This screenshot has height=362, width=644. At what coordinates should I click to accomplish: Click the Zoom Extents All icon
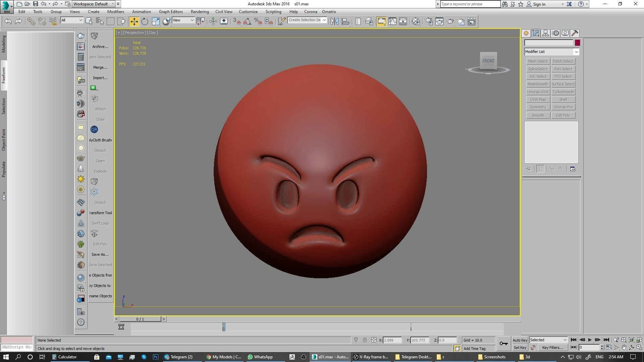[639, 340]
